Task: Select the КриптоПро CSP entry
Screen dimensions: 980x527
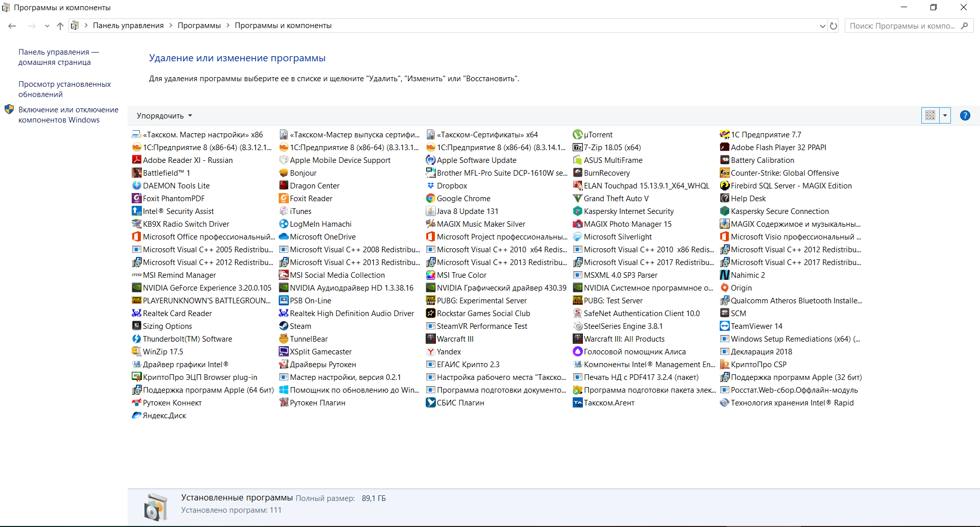Action: pyautogui.click(x=753, y=365)
